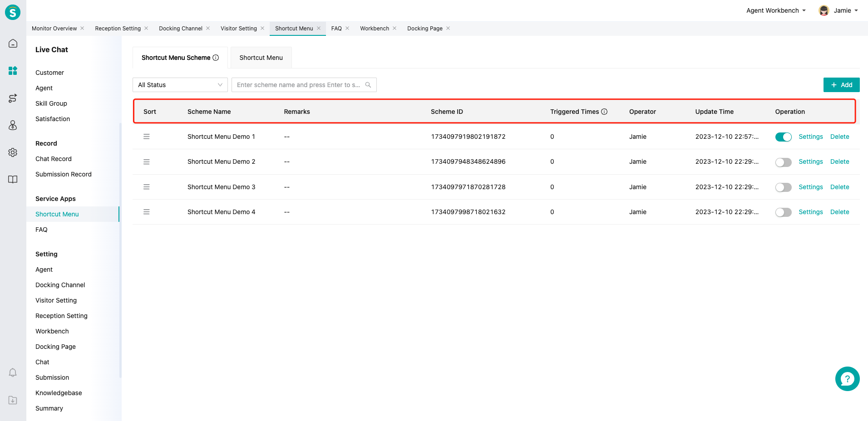Delete Shortcut Menu Demo 4
Viewport: 868px width, 421px height.
[839, 212]
